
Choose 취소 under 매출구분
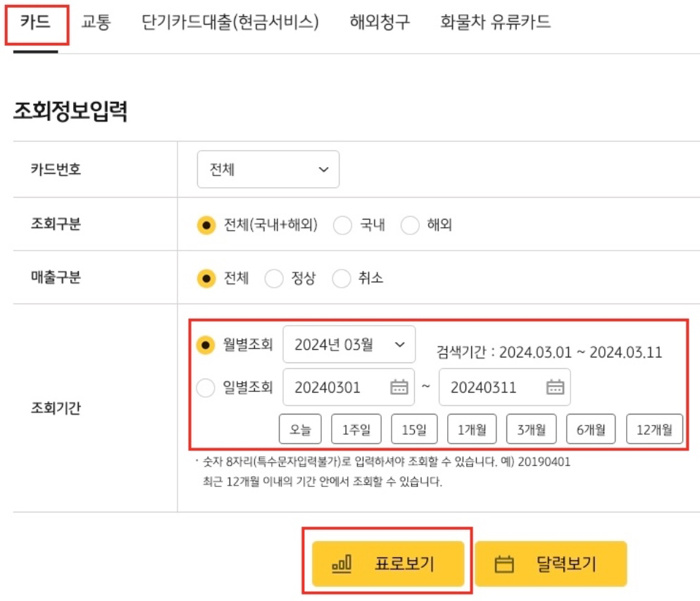[341, 279]
